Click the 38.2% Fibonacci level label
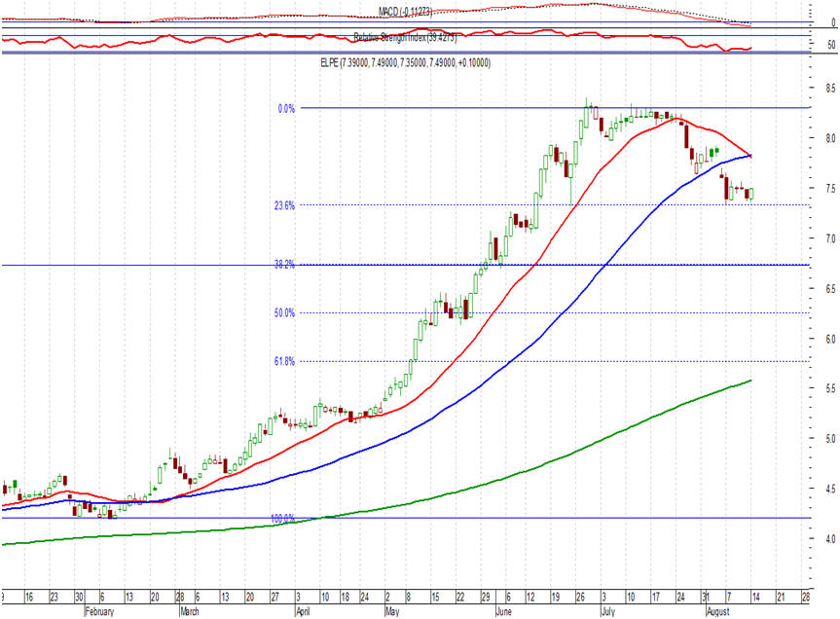Screen dimensions: 840x619 pyautogui.click(x=284, y=265)
